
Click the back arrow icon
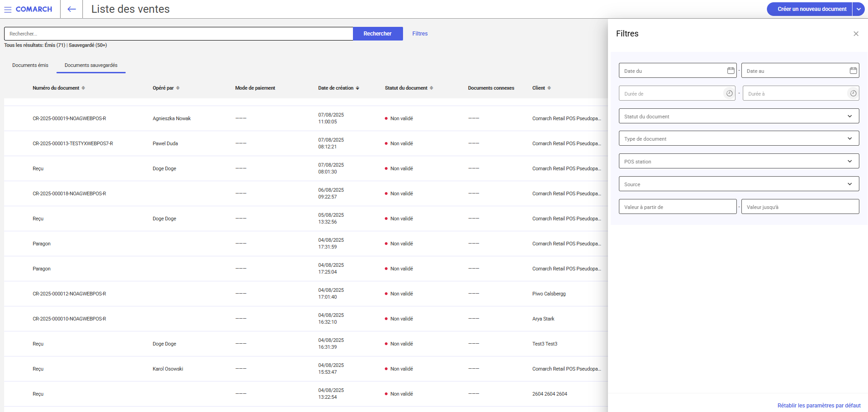pos(71,9)
